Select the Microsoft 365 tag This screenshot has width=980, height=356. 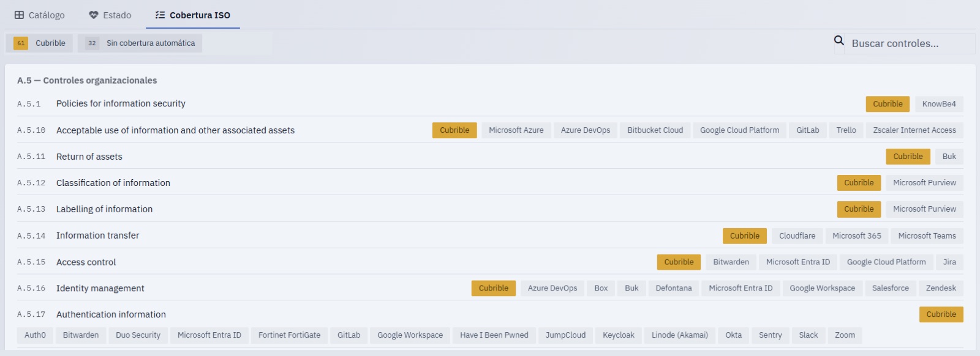coord(857,235)
